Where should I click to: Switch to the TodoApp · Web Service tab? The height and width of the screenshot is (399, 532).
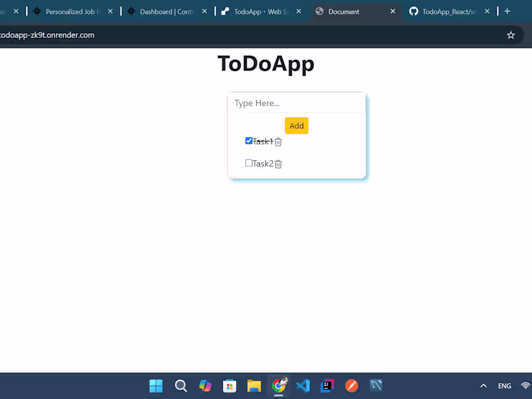tap(259, 11)
